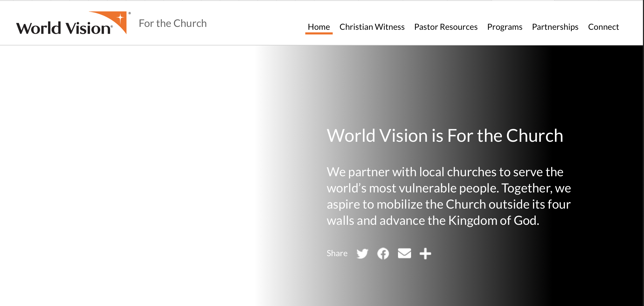Open the Partnerships nav item
This screenshot has width=644, height=306.
point(555,27)
